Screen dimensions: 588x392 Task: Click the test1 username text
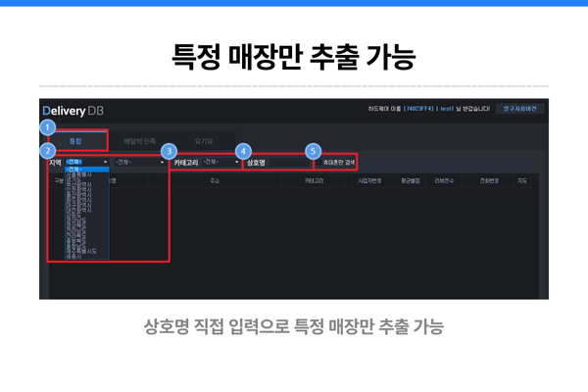click(447, 109)
